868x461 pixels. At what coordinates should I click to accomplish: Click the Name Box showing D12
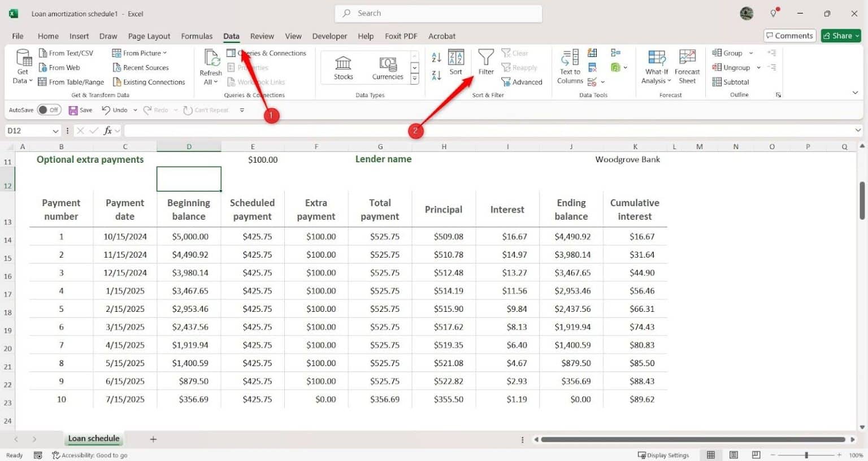click(28, 130)
